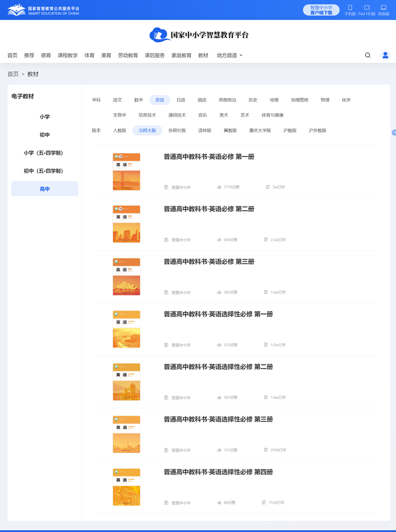Open the 地方频道 dropdown menu
Viewport: 396px width, 532px height.
229,55
